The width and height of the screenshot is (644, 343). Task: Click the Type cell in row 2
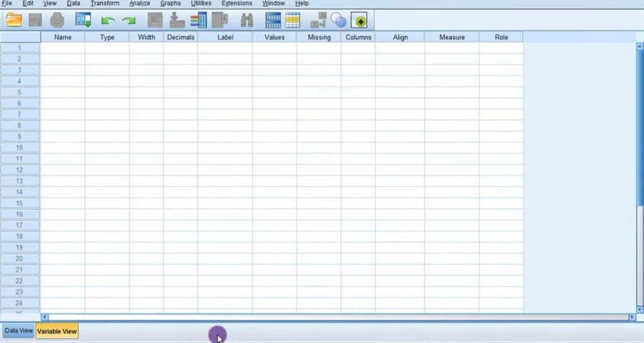tap(107, 59)
